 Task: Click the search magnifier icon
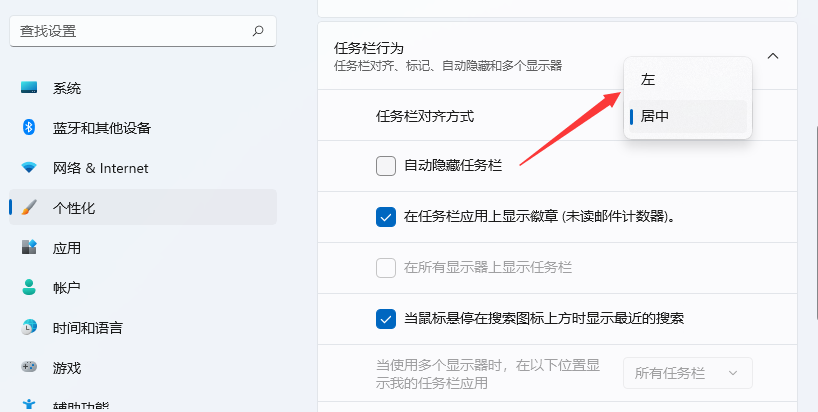pyautogui.click(x=258, y=31)
